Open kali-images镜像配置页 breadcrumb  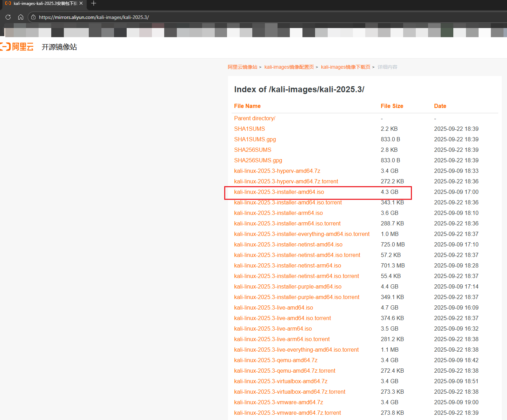tap(289, 67)
